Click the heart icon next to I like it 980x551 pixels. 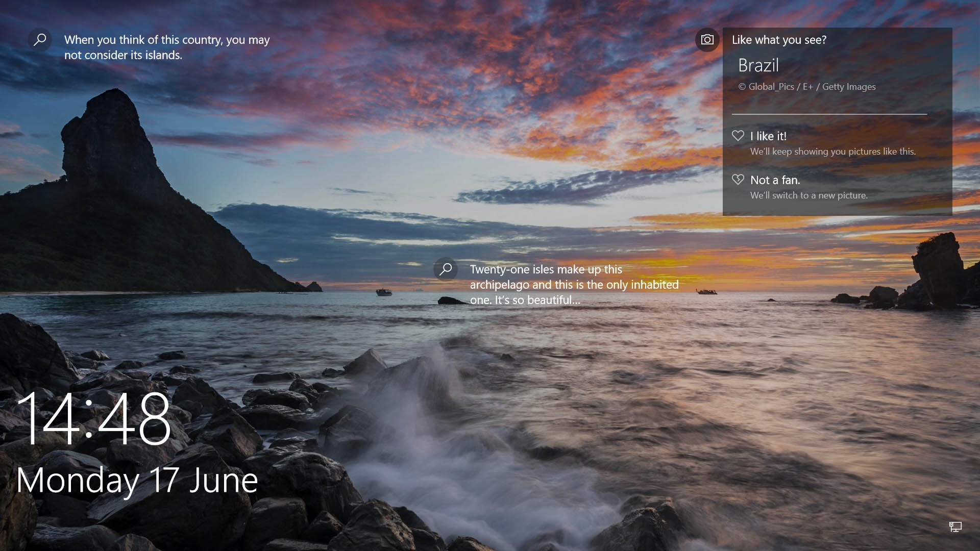pyautogui.click(x=738, y=136)
